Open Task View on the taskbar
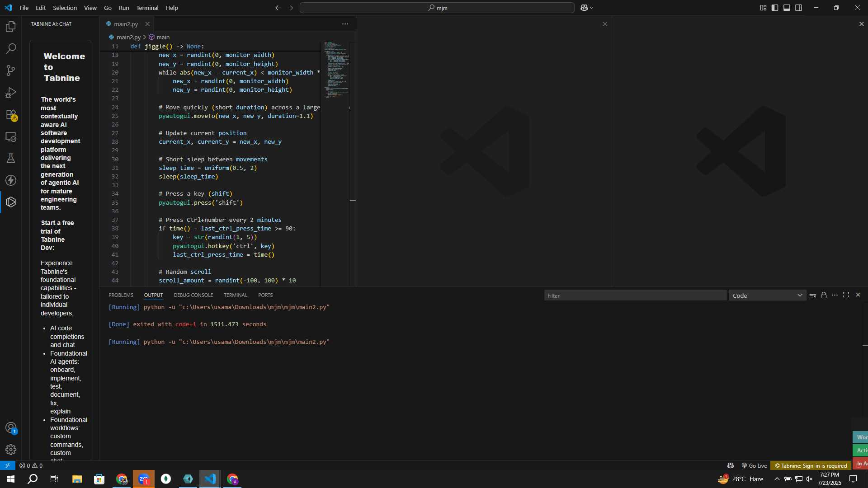This screenshot has width=868, height=488. (54, 479)
